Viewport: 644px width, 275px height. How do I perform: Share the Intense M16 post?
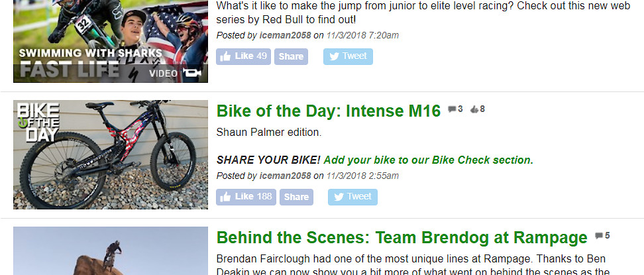296,197
